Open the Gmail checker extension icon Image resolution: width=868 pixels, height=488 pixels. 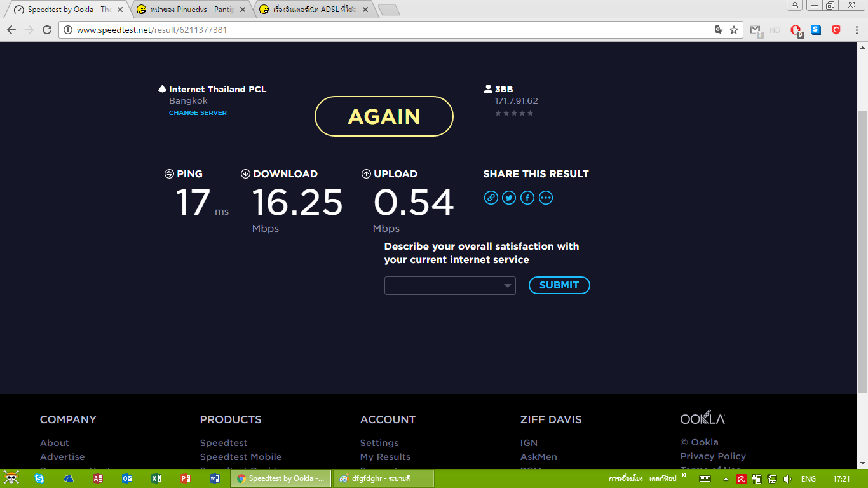[x=756, y=30]
